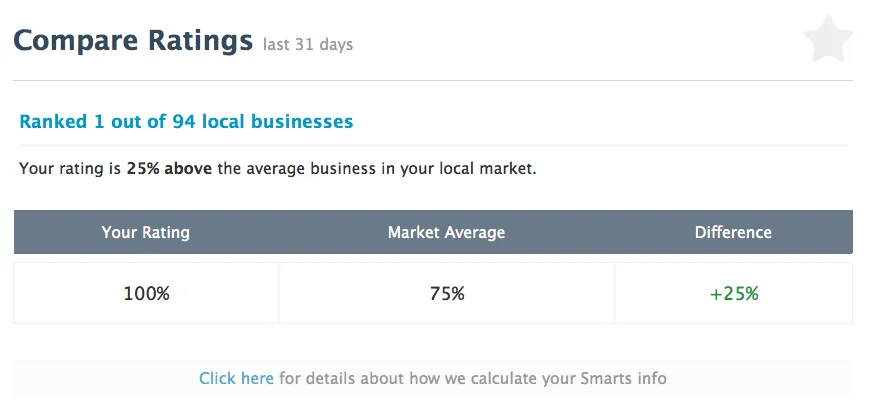Select the "last 31 days" subtitle
The image size is (871, 419).
pos(308,45)
